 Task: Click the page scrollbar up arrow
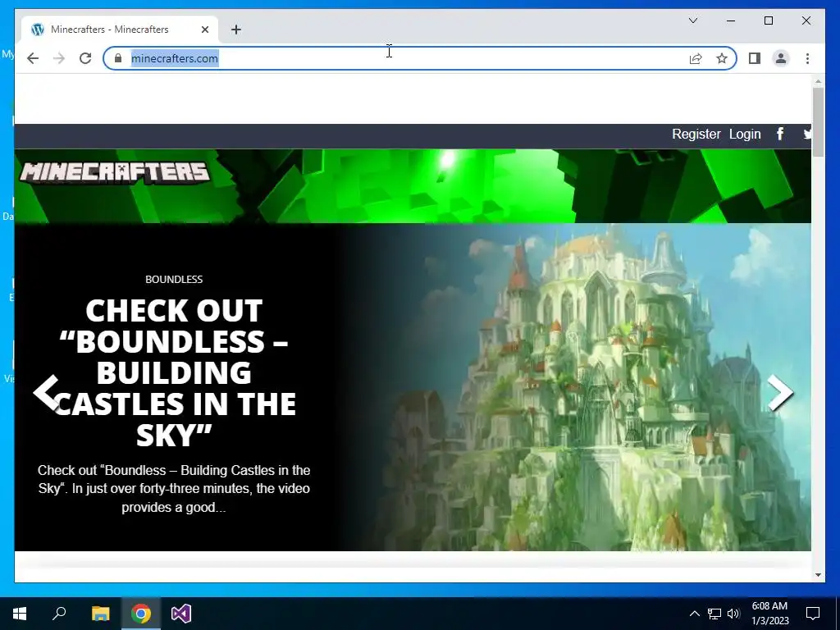(818, 81)
